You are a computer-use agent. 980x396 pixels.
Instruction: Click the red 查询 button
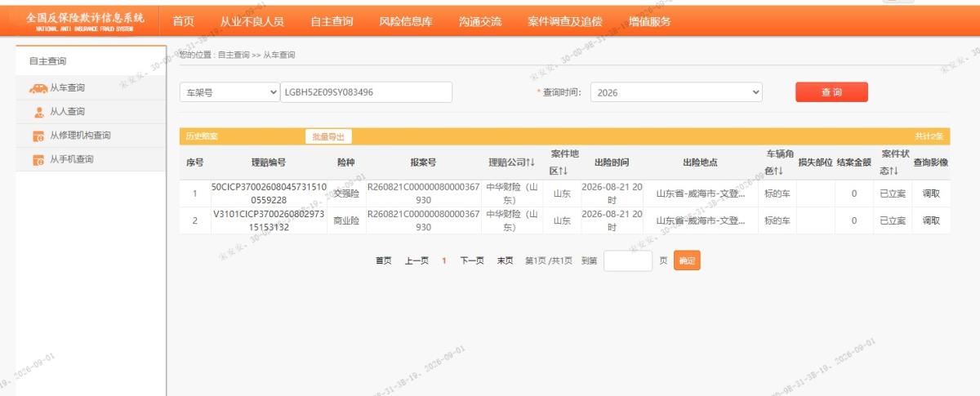click(x=831, y=92)
